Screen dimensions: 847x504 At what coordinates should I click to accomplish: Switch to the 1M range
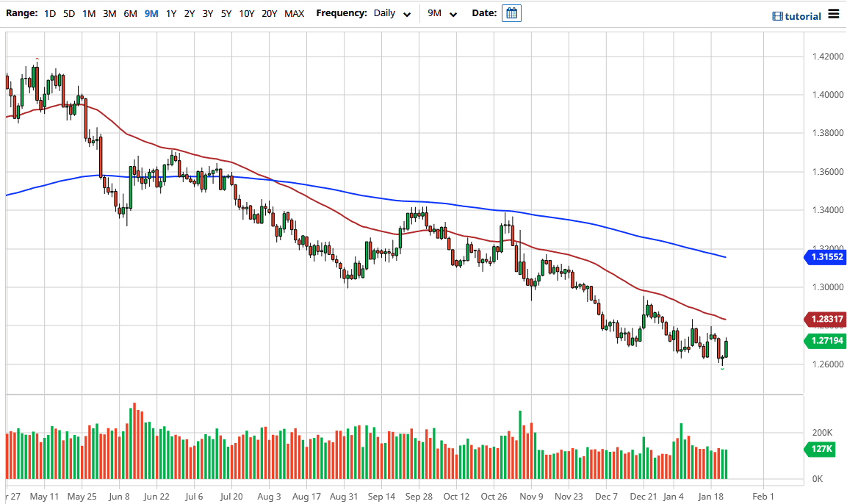click(88, 12)
